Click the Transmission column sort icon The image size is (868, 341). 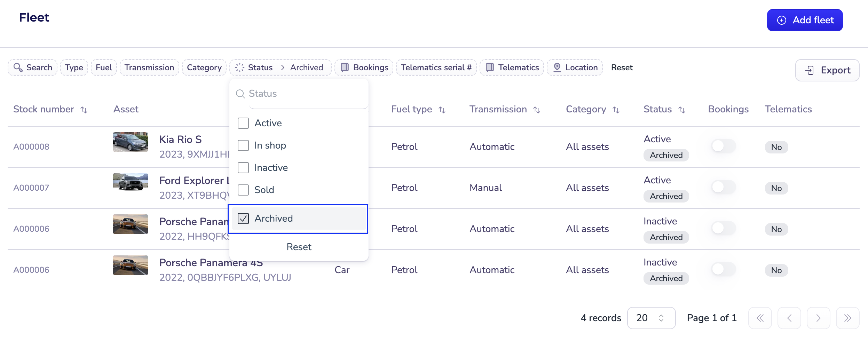(x=537, y=110)
